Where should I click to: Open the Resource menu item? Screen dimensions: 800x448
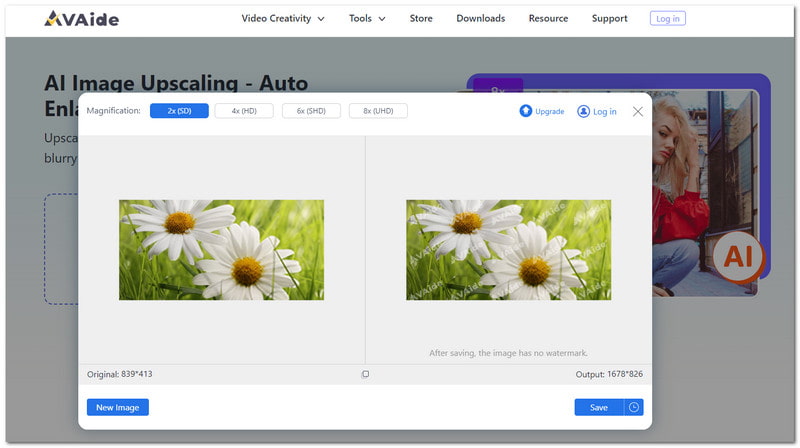(548, 18)
